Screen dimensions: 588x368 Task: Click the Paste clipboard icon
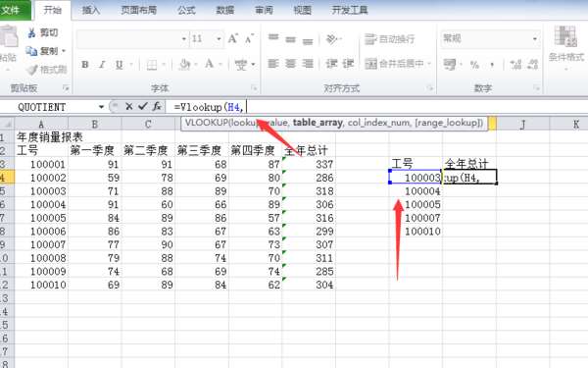coord(8,37)
